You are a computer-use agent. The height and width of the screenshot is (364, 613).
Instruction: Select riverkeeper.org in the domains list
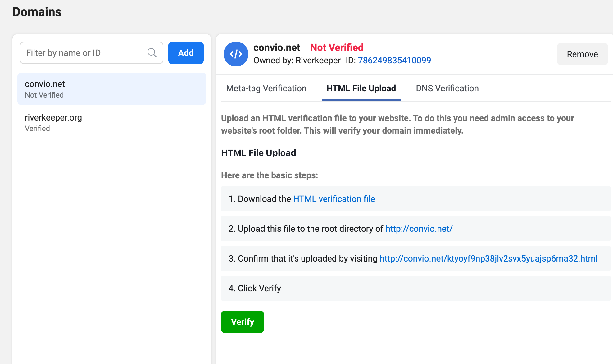(x=112, y=122)
